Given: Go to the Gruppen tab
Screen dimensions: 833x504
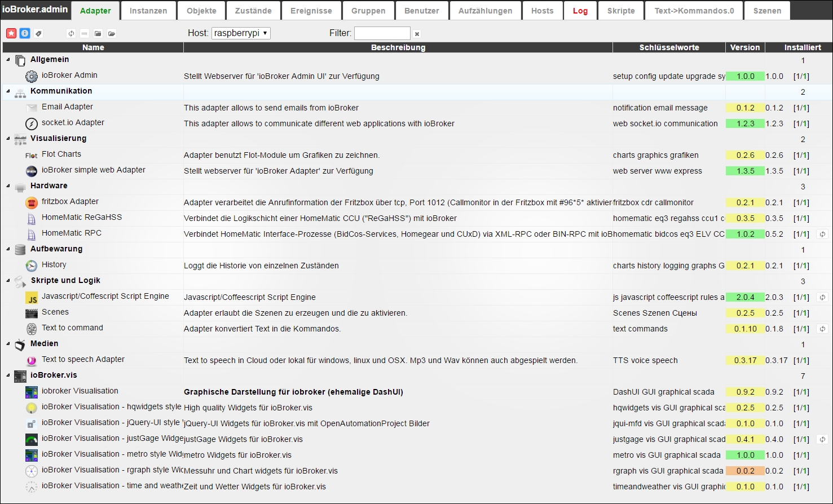Looking at the screenshot, I should 368,11.
